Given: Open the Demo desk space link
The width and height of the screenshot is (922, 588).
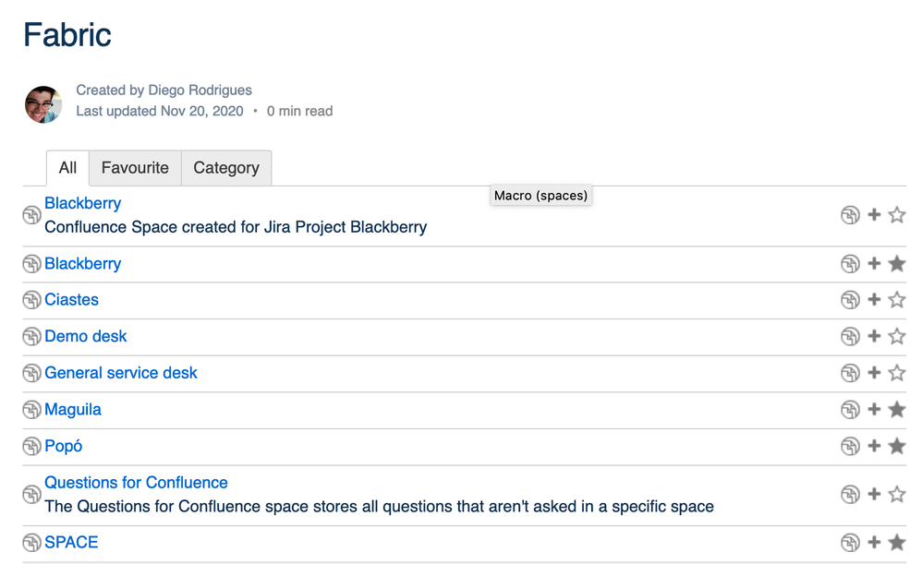Looking at the screenshot, I should coord(86,337).
